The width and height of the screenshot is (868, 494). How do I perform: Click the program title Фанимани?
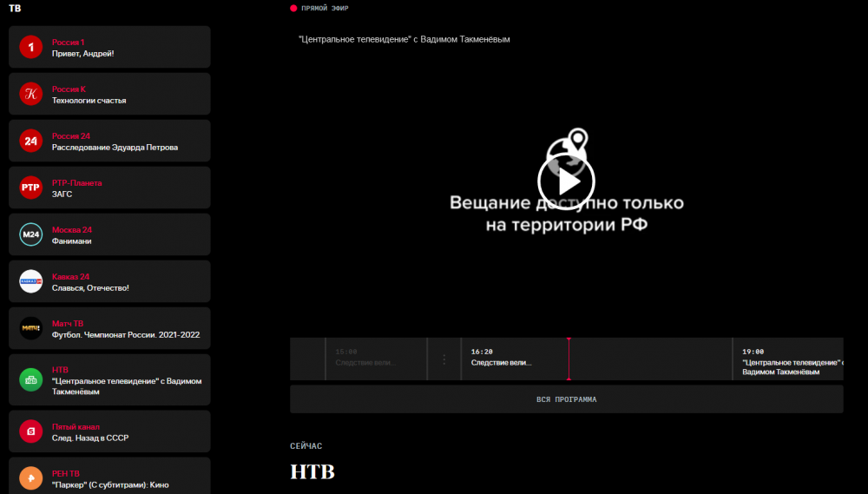pyautogui.click(x=72, y=241)
